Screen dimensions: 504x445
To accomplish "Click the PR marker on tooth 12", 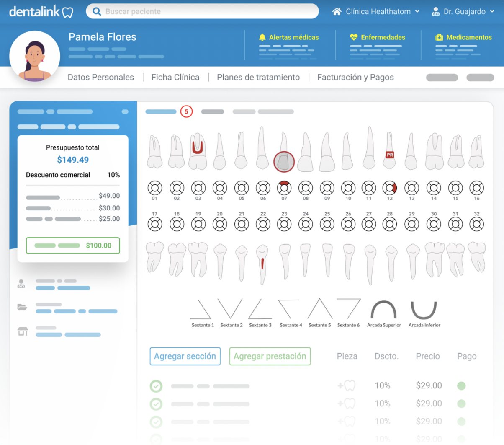I will pyautogui.click(x=390, y=155).
